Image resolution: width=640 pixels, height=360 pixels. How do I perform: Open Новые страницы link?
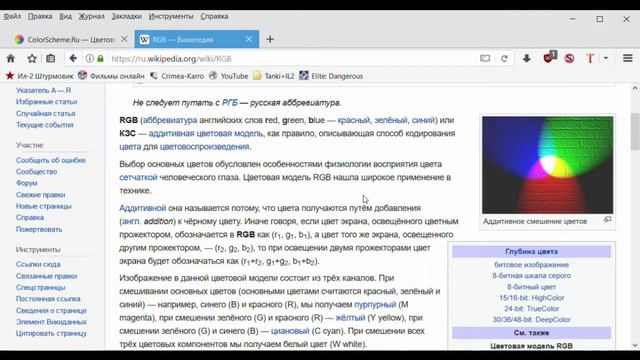(44, 206)
